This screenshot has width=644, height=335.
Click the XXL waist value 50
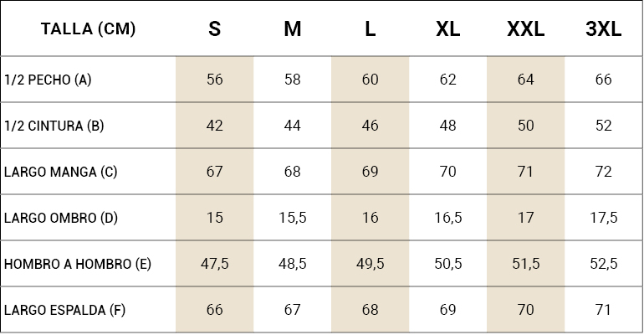(x=526, y=126)
